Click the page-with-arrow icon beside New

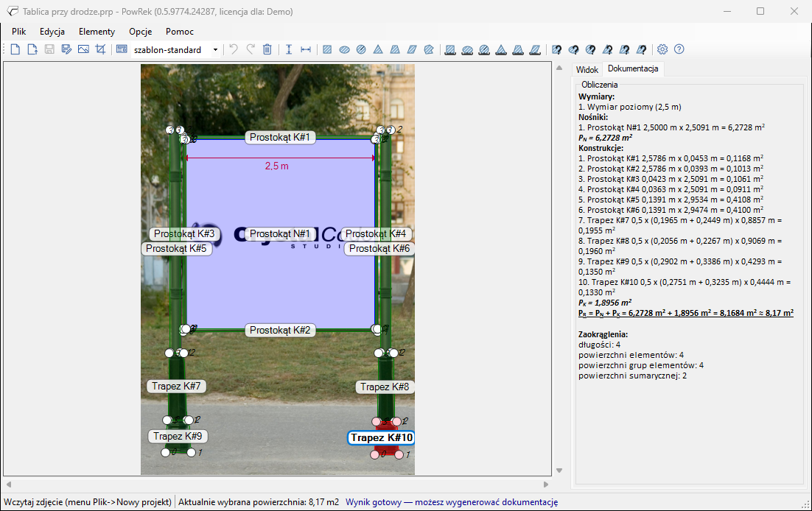tap(32, 50)
